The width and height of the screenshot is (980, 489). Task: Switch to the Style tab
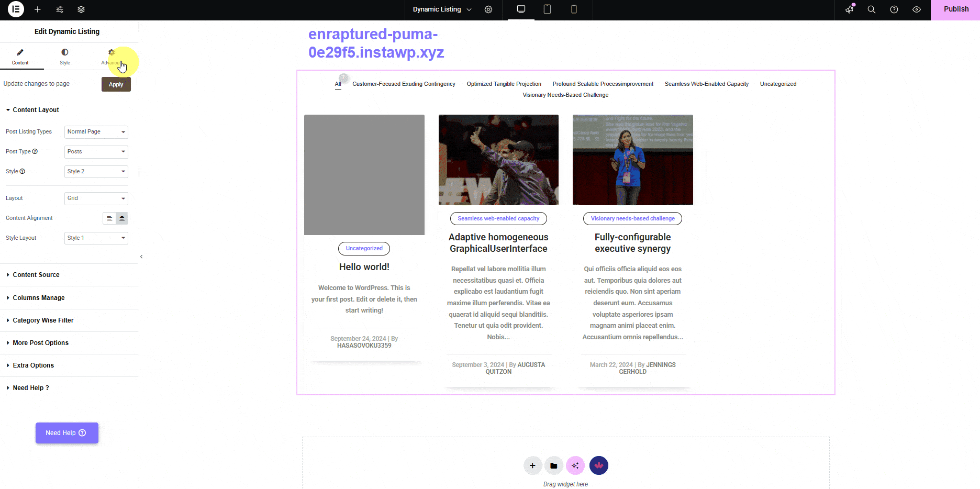tap(65, 57)
